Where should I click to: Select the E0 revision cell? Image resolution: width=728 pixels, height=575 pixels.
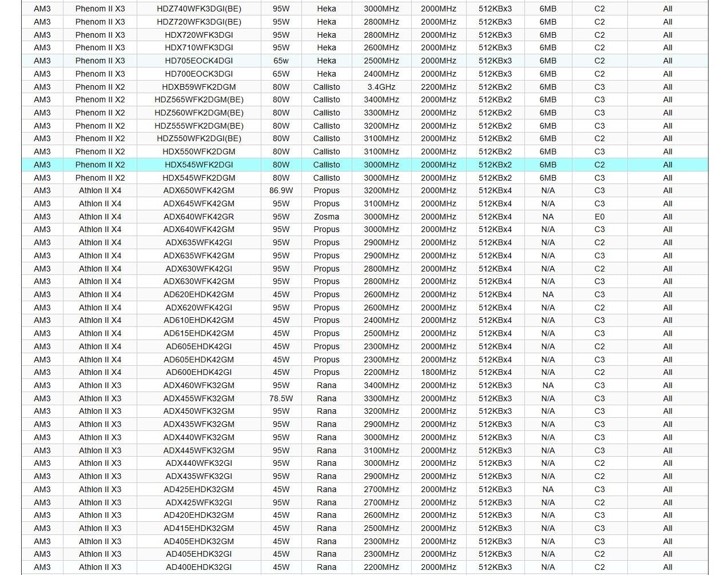coord(599,217)
